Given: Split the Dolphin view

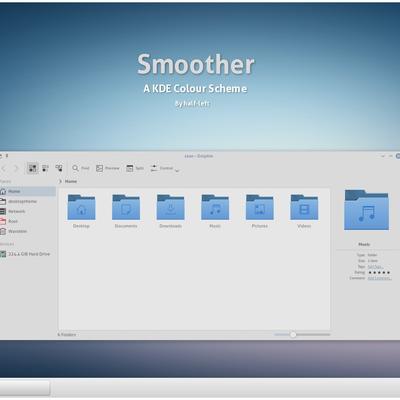Looking at the screenshot, I should click(135, 168).
